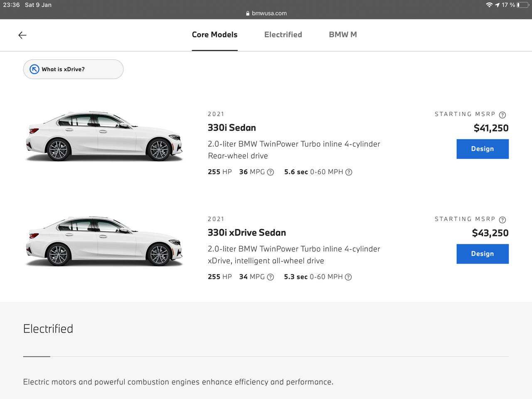
Task: Click the engine description under 330i Sedan
Action: click(x=294, y=144)
